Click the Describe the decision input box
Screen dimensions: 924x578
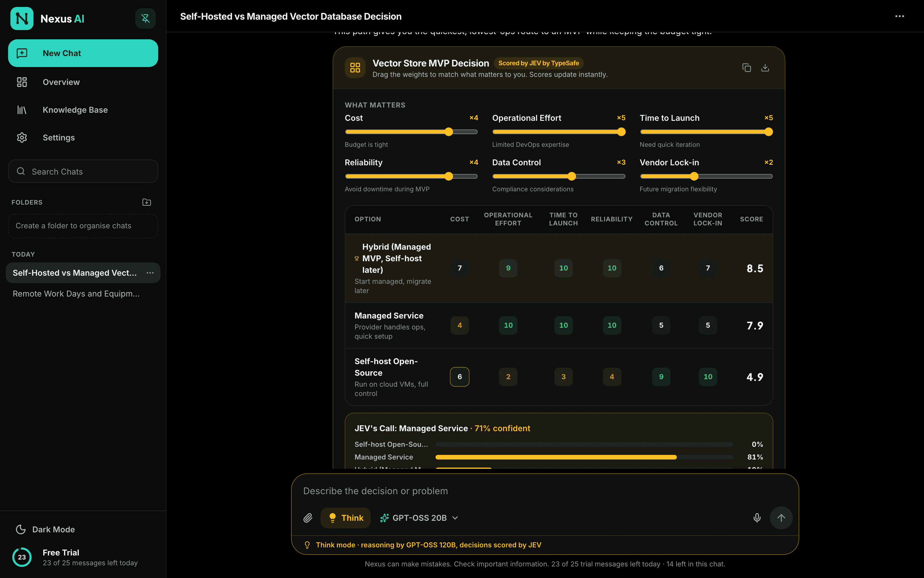tap(545, 491)
